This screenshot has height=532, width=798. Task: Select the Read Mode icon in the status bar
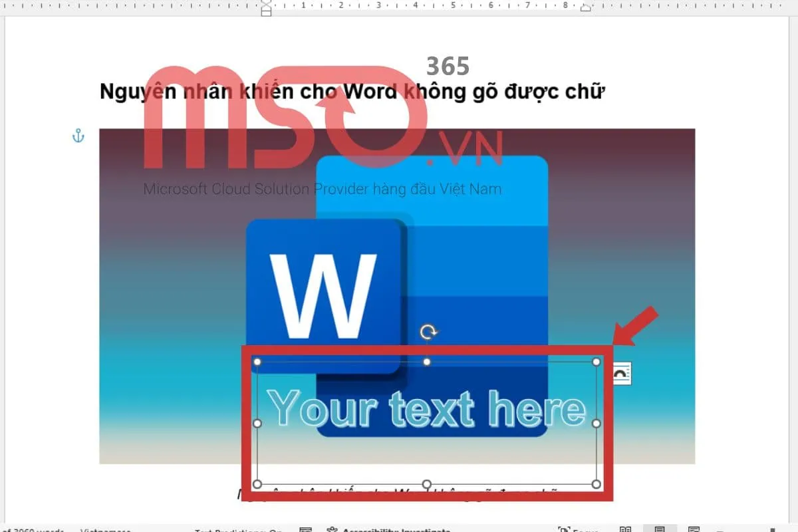626,528
